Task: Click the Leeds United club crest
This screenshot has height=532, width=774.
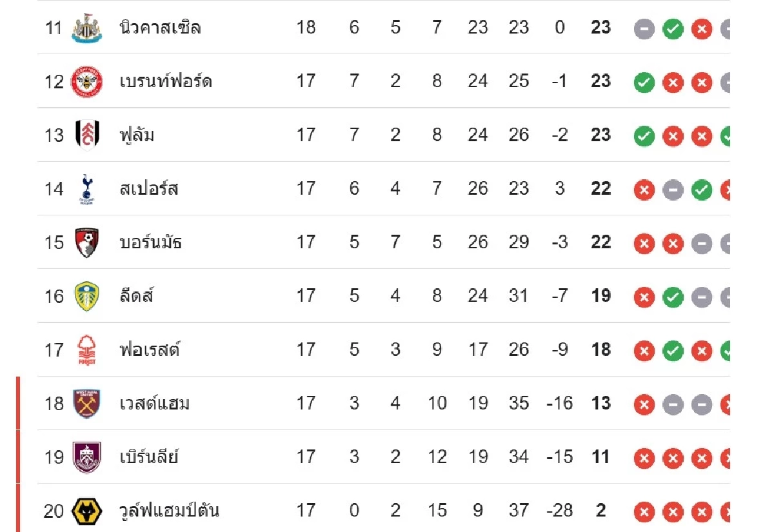Action: click(86, 296)
